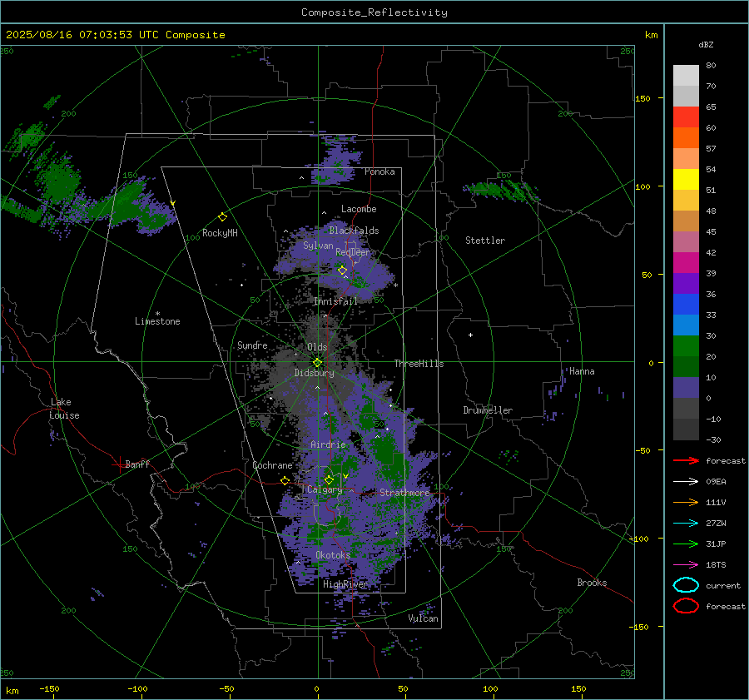
Task: Click the Airdrie city label
Action: [x=328, y=444]
